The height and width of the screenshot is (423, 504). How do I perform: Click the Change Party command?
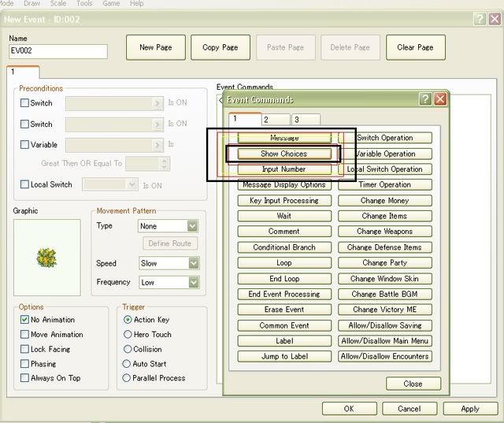pos(385,262)
